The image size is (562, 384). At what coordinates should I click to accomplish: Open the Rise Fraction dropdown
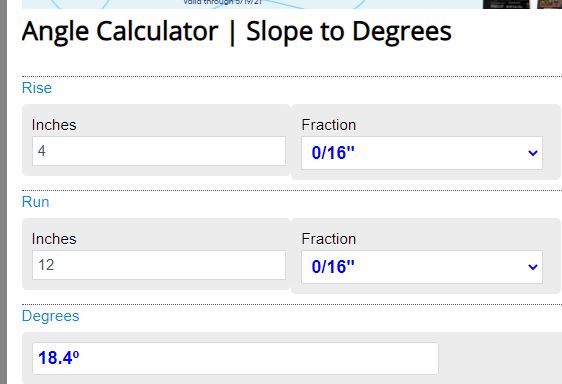pyautogui.click(x=422, y=153)
